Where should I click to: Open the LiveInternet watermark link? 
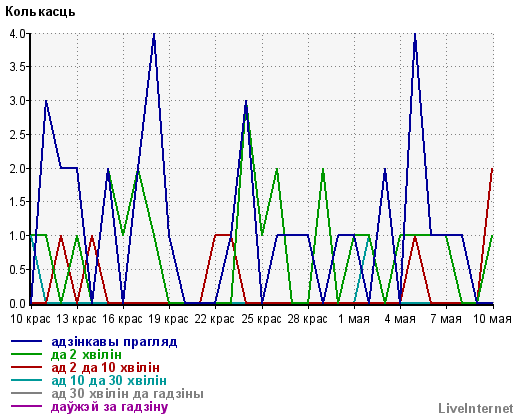(x=476, y=408)
